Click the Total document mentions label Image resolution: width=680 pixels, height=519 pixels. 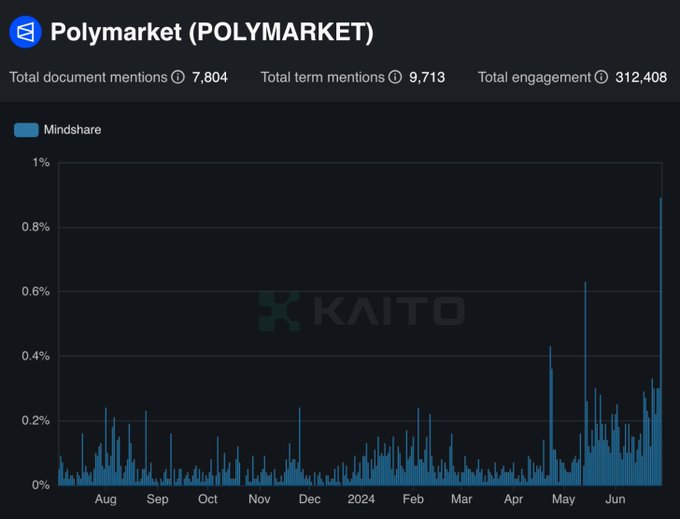(88, 77)
